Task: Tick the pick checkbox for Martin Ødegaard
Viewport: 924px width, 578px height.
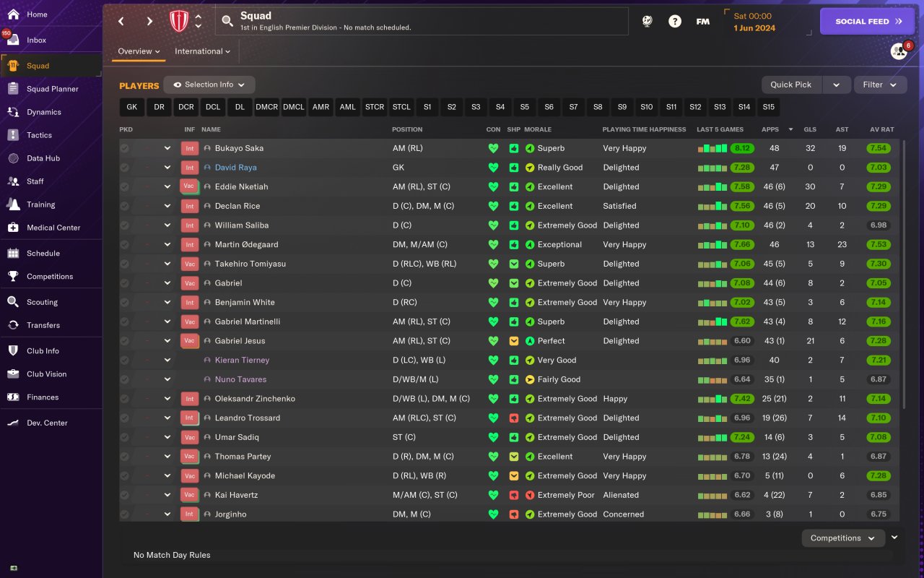Action: click(125, 244)
